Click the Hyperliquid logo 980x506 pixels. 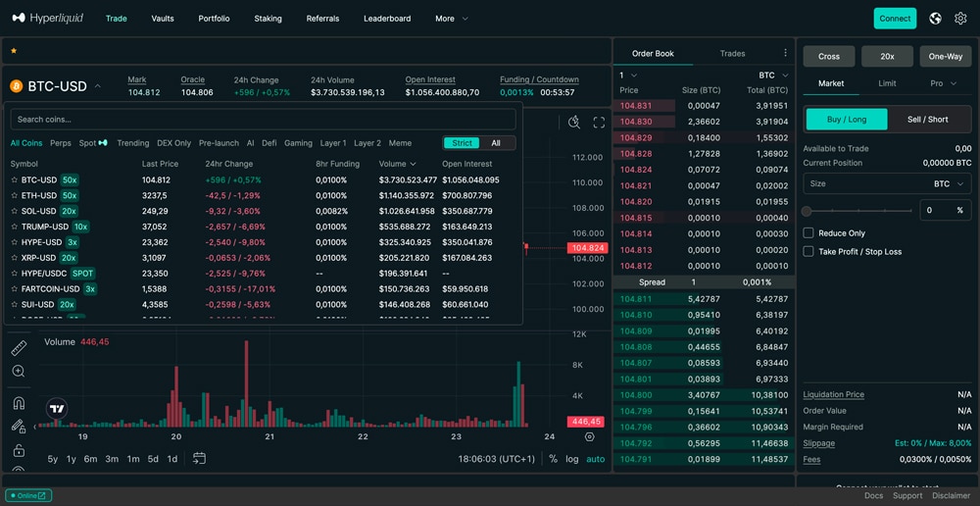(x=47, y=18)
